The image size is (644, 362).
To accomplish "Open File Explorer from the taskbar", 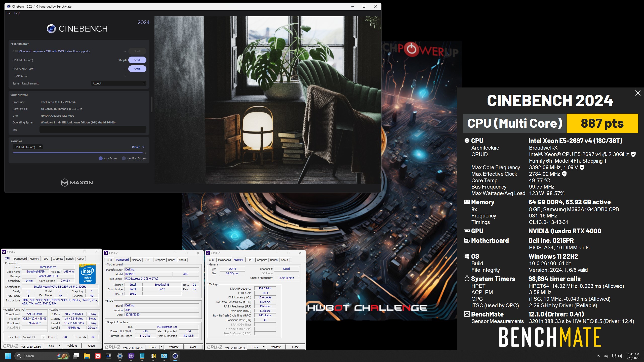I will pos(87,356).
